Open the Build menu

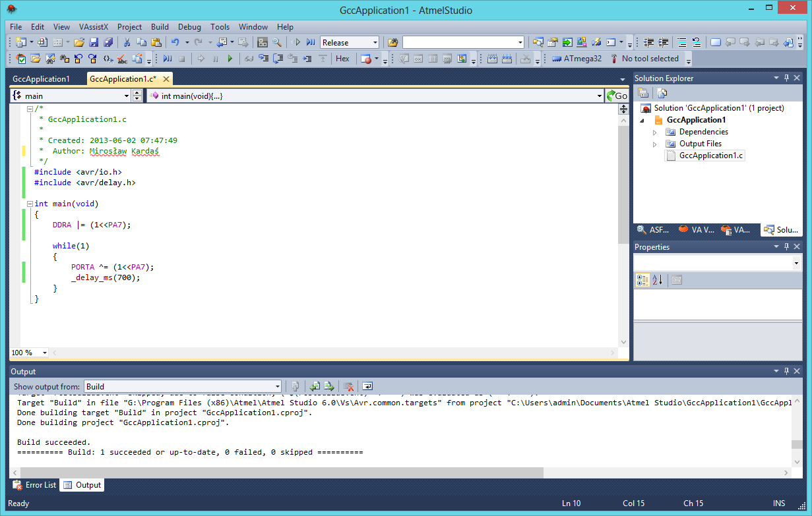(x=160, y=27)
